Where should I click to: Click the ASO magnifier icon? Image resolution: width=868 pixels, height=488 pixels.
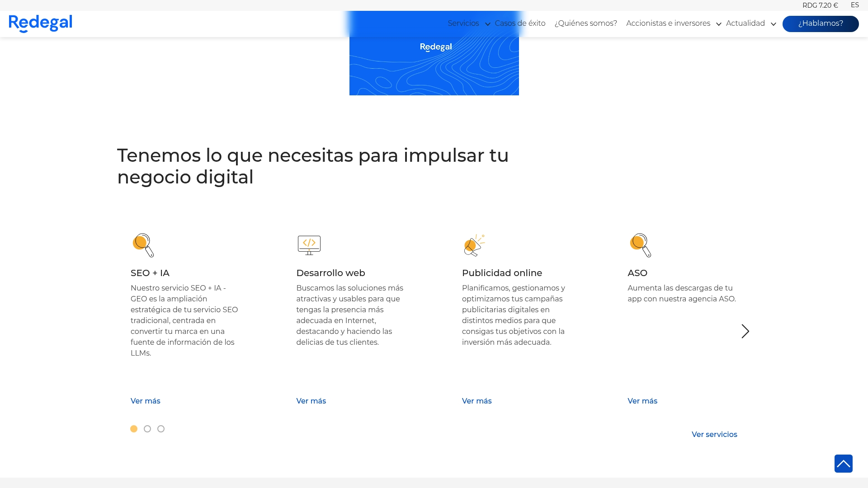(x=640, y=245)
